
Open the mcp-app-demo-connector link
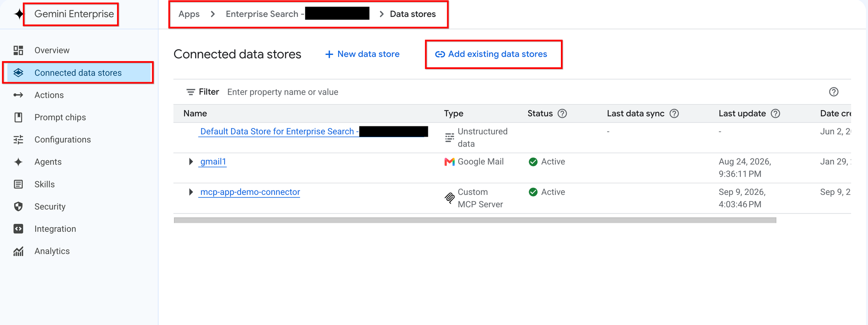250,192
